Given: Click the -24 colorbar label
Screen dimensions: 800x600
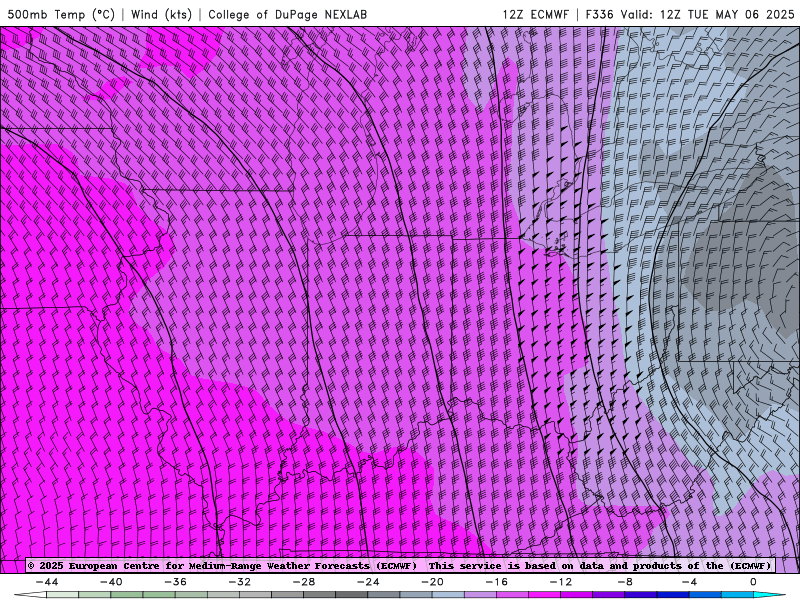Looking at the screenshot, I should click(368, 582).
